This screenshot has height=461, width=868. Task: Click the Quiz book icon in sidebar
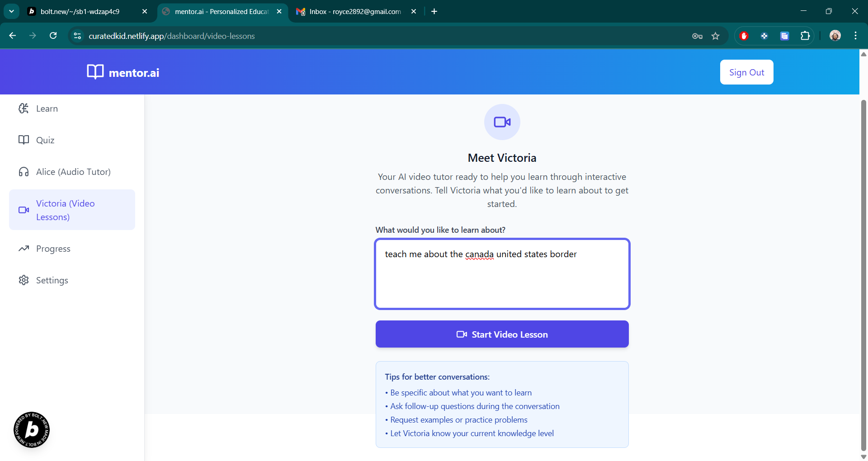click(24, 140)
